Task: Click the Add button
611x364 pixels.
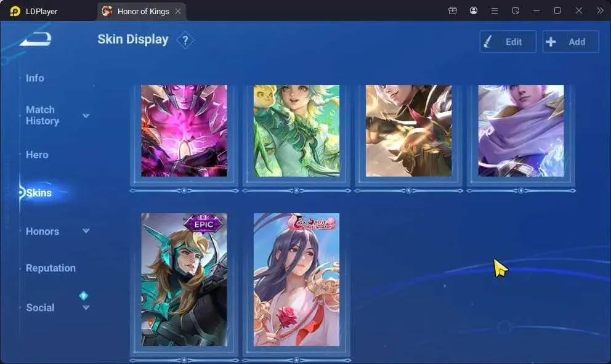Action: click(571, 42)
